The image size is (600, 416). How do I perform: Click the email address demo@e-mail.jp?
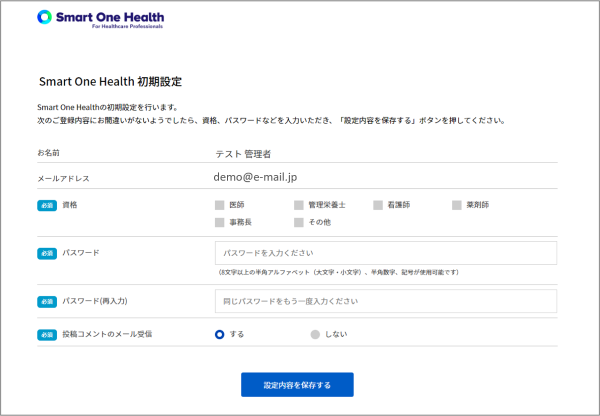point(255,177)
